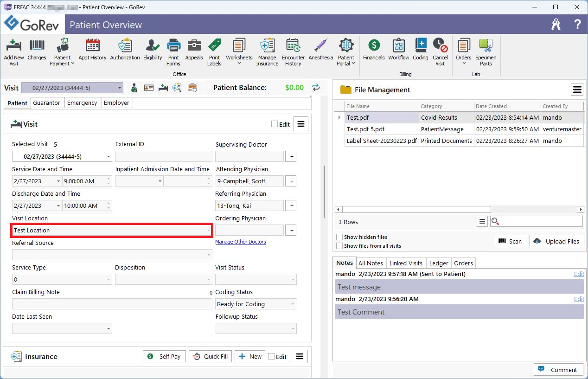Open Patient Portal menu
This screenshot has width=588, height=379.
[346, 52]
